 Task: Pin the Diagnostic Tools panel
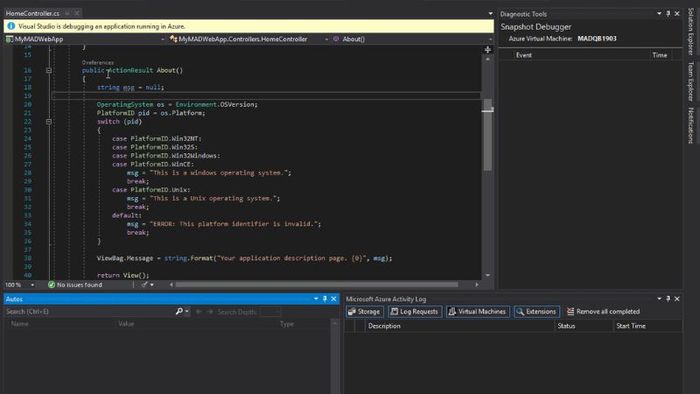click(668, 14)
